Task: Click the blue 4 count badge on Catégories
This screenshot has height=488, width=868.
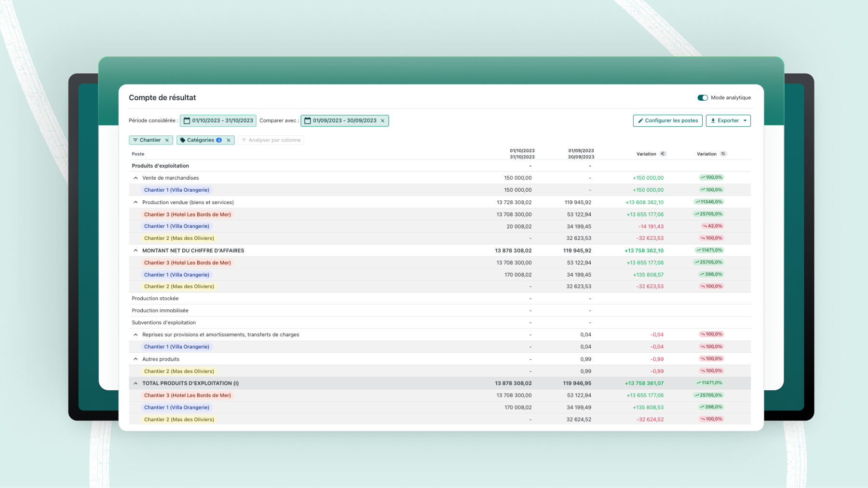Action: (219, 140)
